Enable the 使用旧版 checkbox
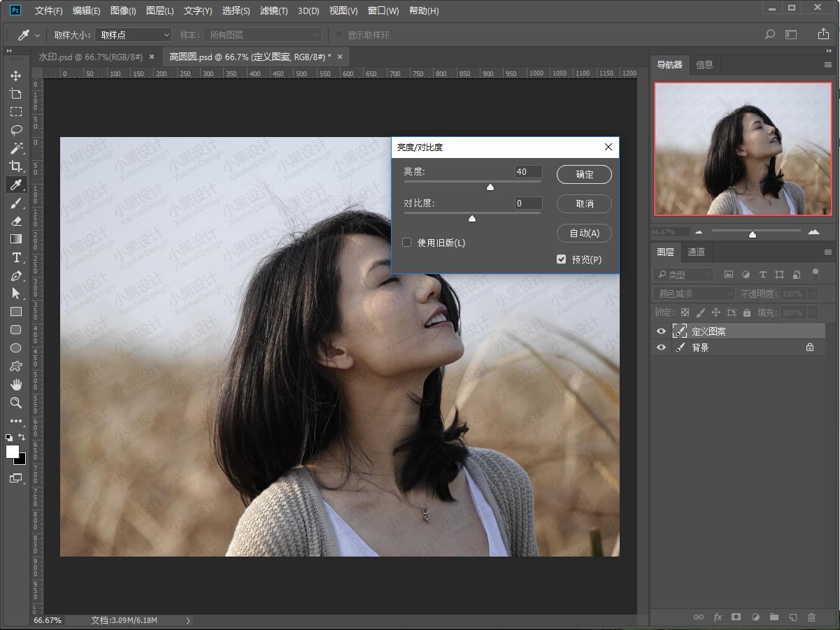 [406, 243]
